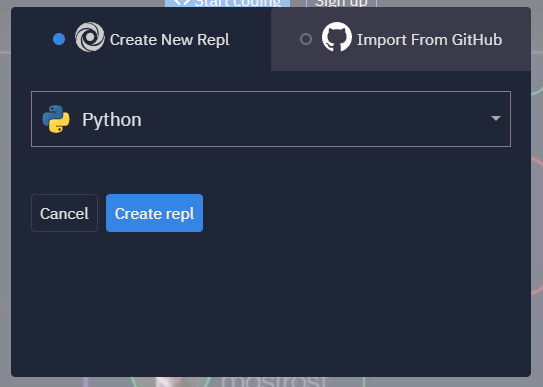Switch to Import From GitHub tab label

coord(429,40)
